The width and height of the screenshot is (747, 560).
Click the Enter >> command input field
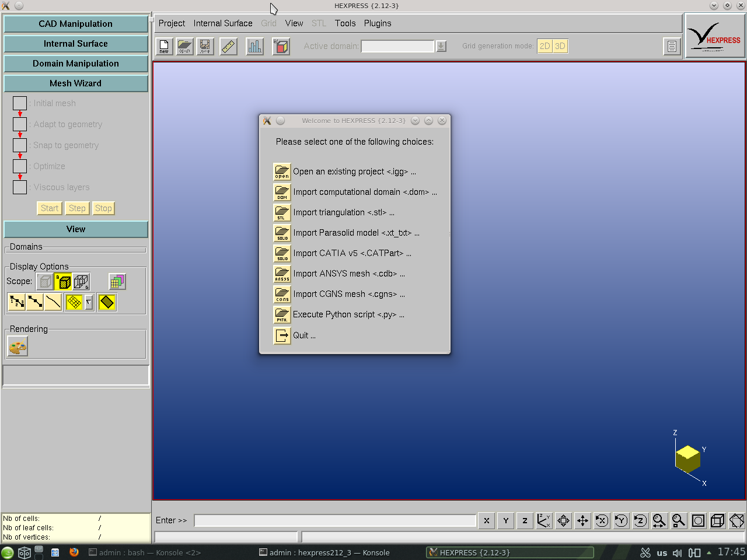point(335,520)
